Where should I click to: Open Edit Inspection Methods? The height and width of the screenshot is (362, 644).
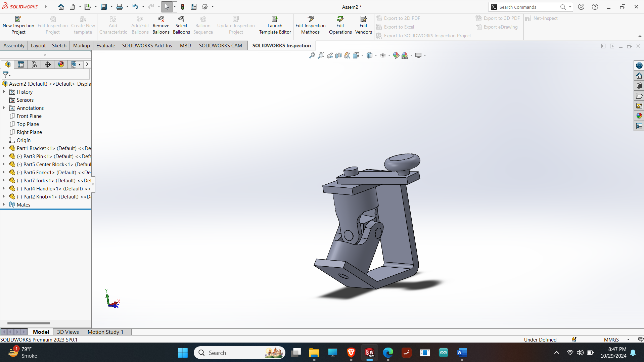point(311,25)
